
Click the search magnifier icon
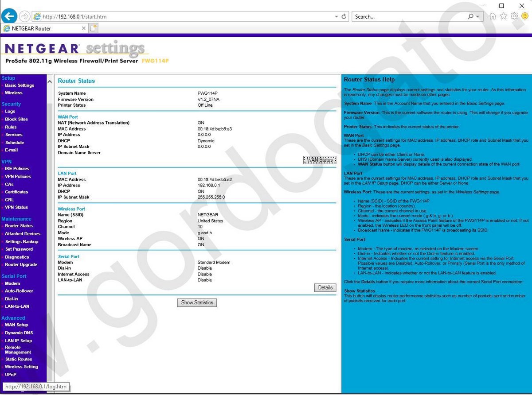tap(470, 16)
